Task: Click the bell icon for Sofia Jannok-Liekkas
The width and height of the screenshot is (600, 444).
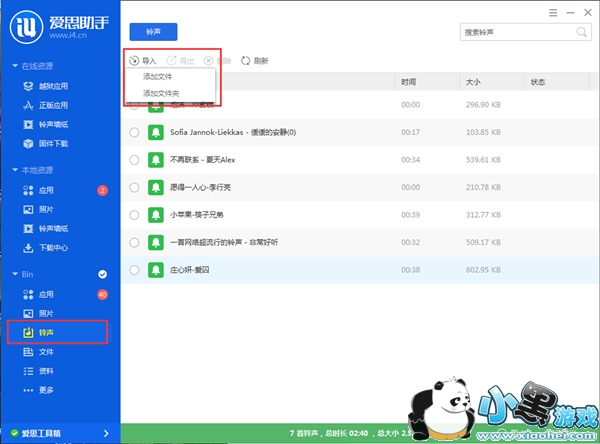Action: [156, 132]
